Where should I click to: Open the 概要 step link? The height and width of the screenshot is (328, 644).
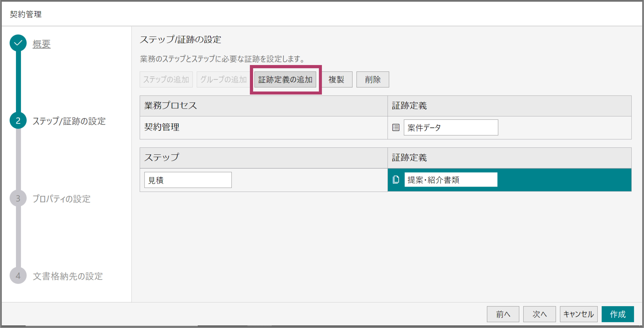point(42,44)
